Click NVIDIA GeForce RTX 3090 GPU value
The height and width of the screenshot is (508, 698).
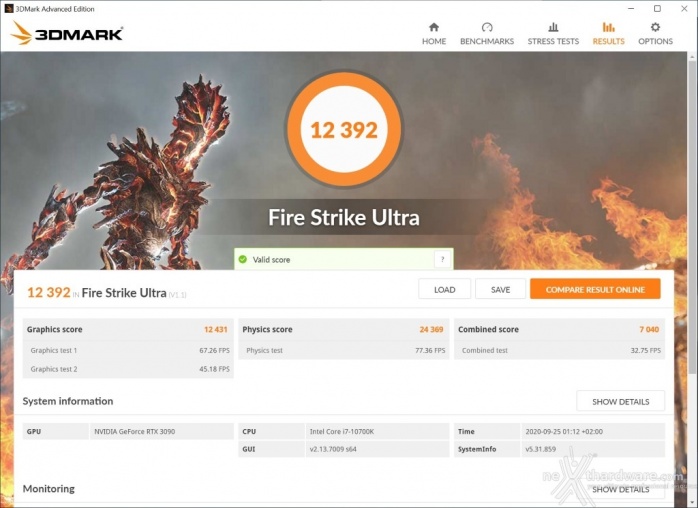coord(134,431)
